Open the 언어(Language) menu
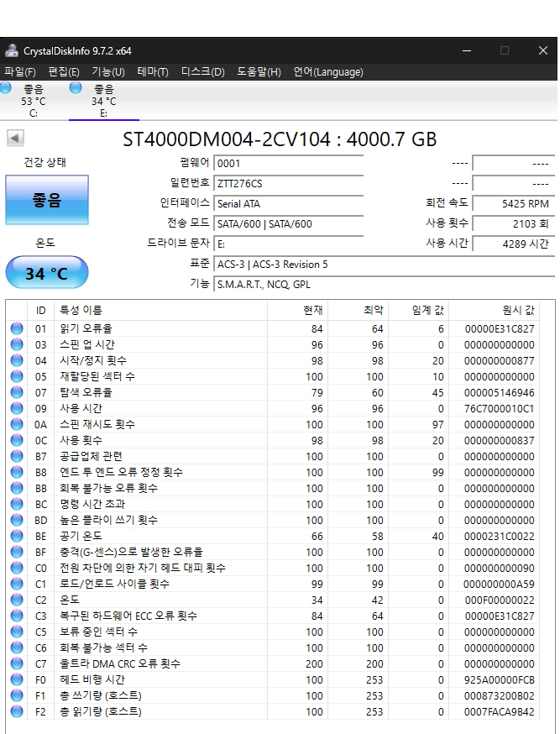 pyautogui.click(x=328, y=72)
